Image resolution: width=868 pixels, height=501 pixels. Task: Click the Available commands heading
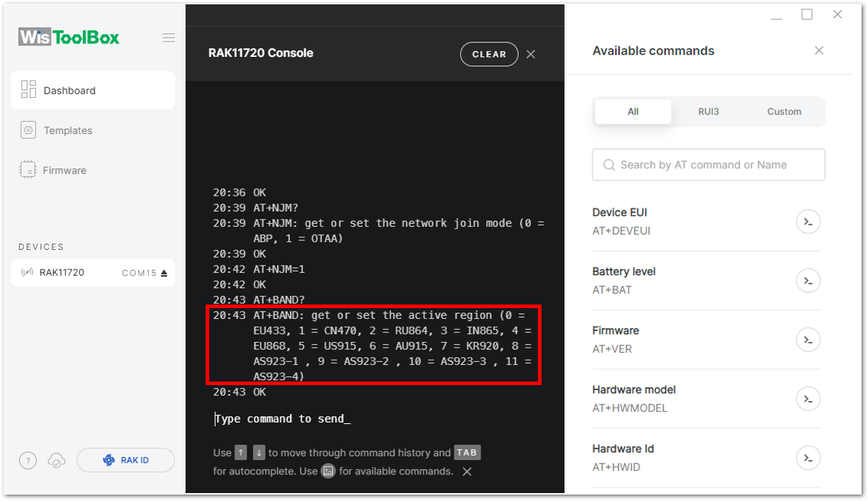coord(654,51)
